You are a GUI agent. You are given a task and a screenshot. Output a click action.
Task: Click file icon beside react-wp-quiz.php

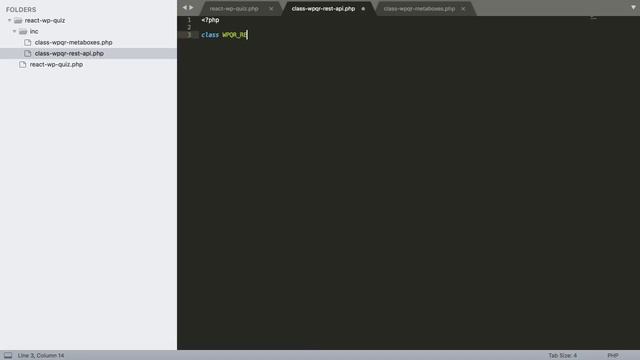pos(22,64)
